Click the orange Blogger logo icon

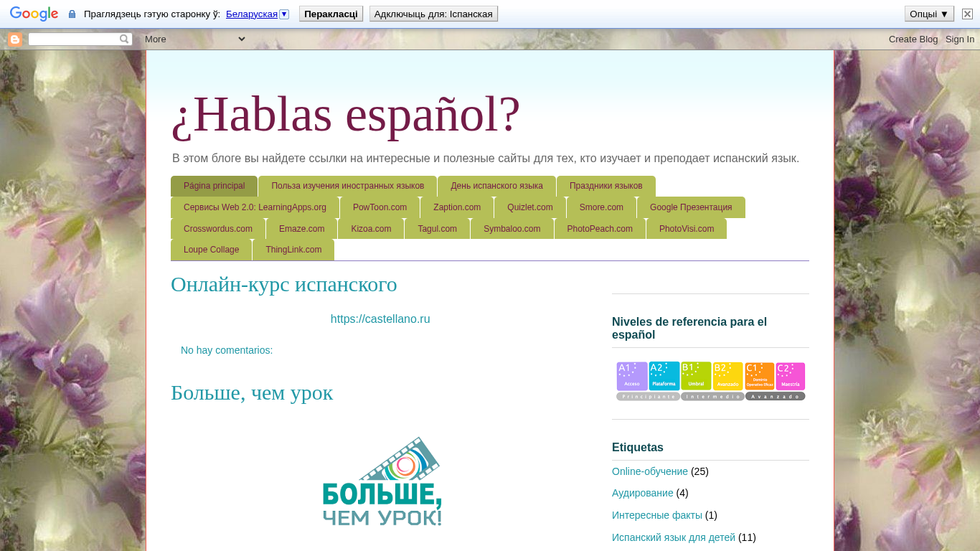(15, 39)
